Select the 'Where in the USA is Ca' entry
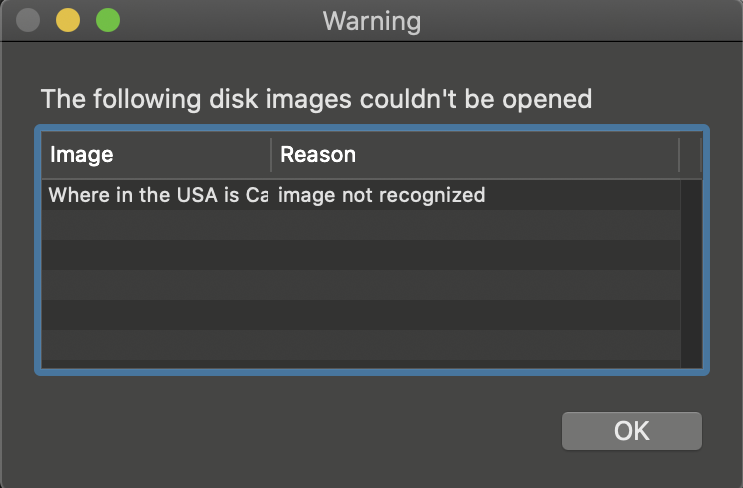 158,195
